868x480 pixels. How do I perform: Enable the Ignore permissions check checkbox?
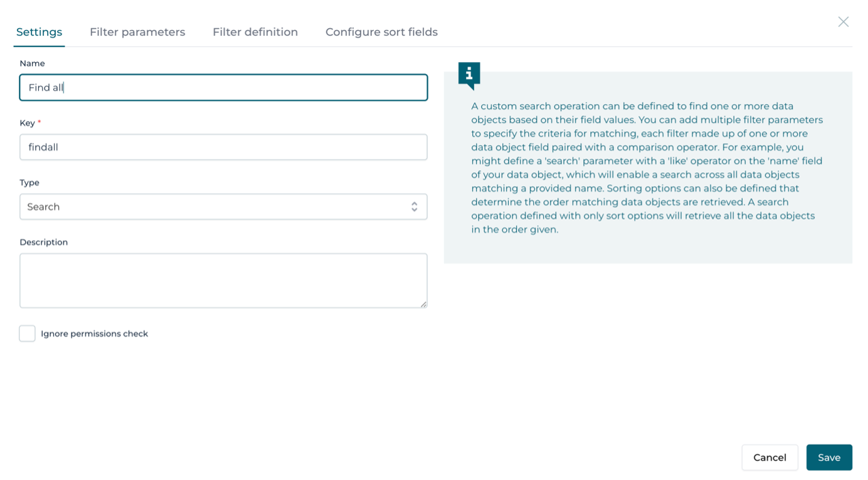27,333
